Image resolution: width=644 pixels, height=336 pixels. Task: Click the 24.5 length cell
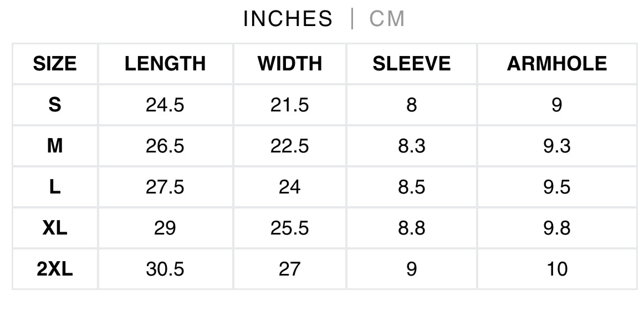coord(165,105)
